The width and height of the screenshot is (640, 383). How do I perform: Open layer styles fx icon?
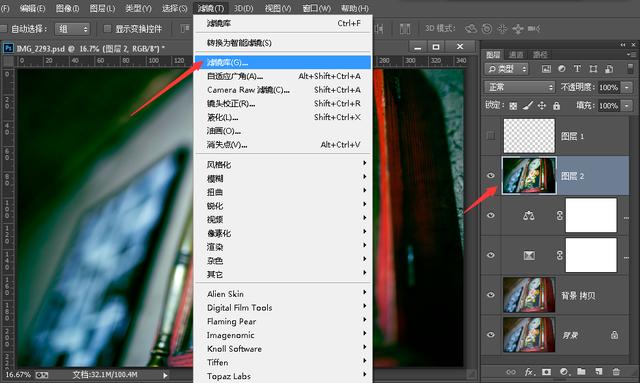click(x=529, y=372)
